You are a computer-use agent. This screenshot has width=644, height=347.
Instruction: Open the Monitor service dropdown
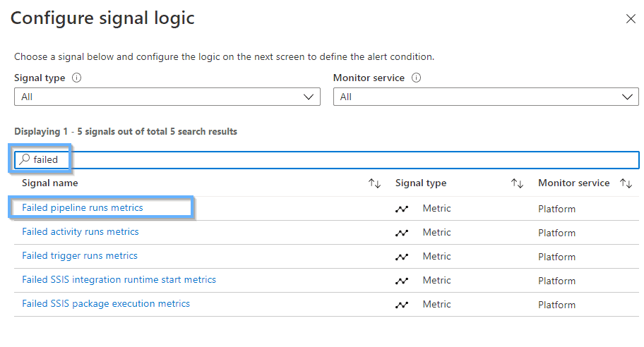486,97
